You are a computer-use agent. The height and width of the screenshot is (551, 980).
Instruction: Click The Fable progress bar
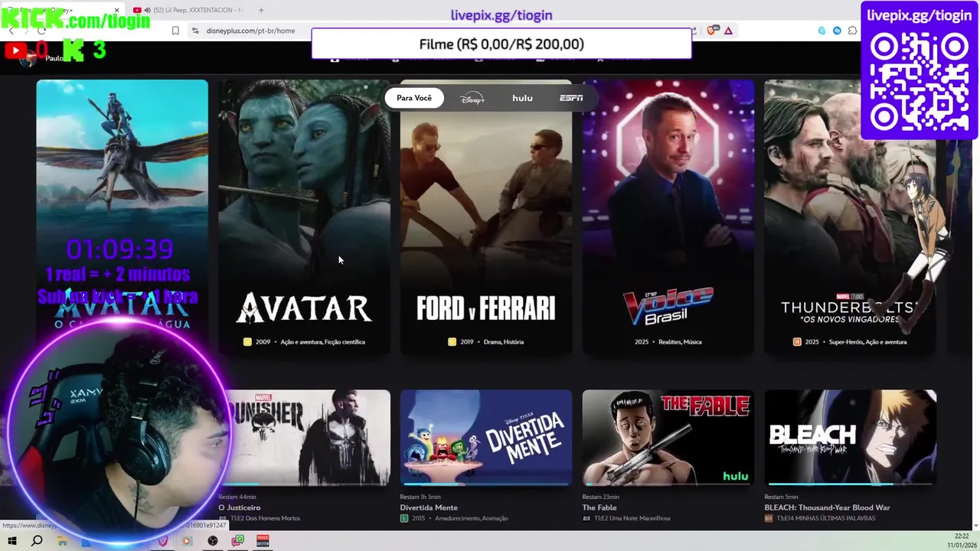coord(668,484)
